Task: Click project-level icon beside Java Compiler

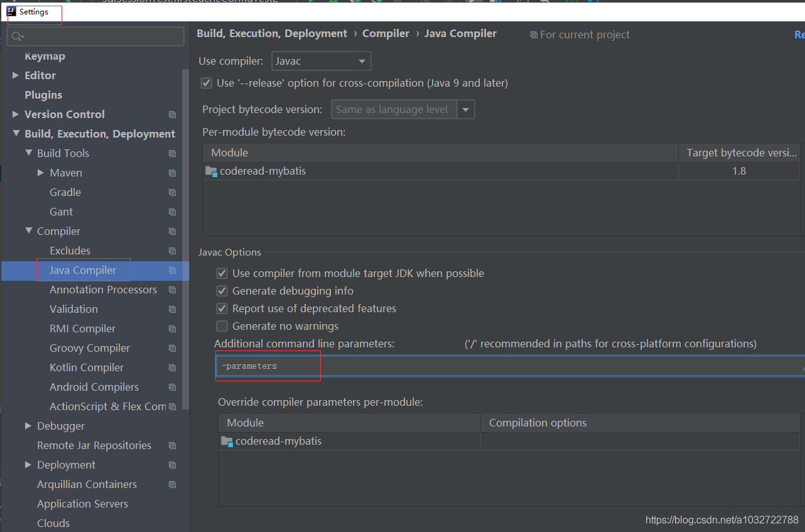Action: (172, 270)
